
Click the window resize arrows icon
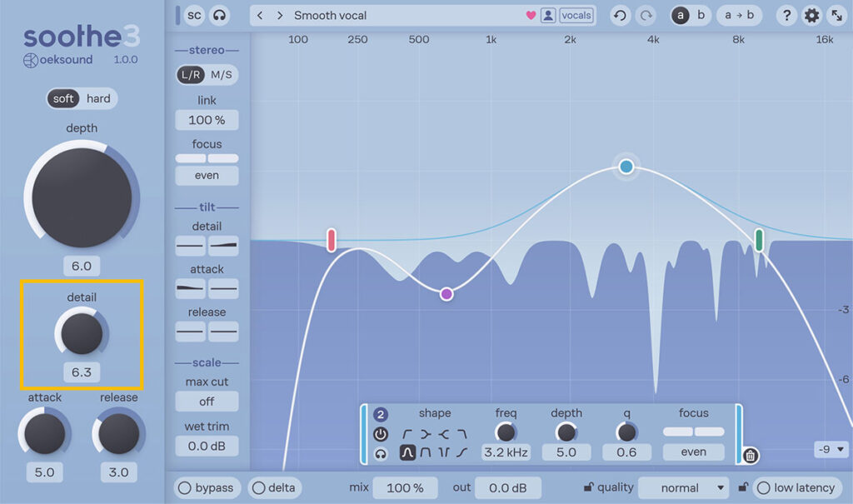click(836, 15)
